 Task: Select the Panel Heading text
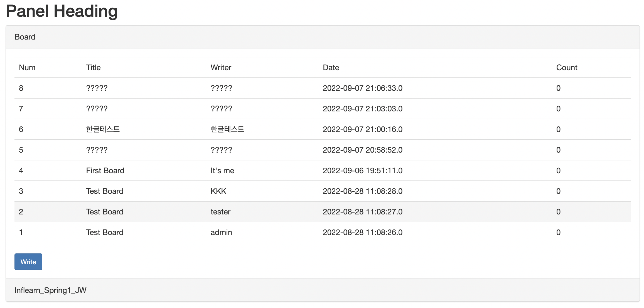coord(62,11)
